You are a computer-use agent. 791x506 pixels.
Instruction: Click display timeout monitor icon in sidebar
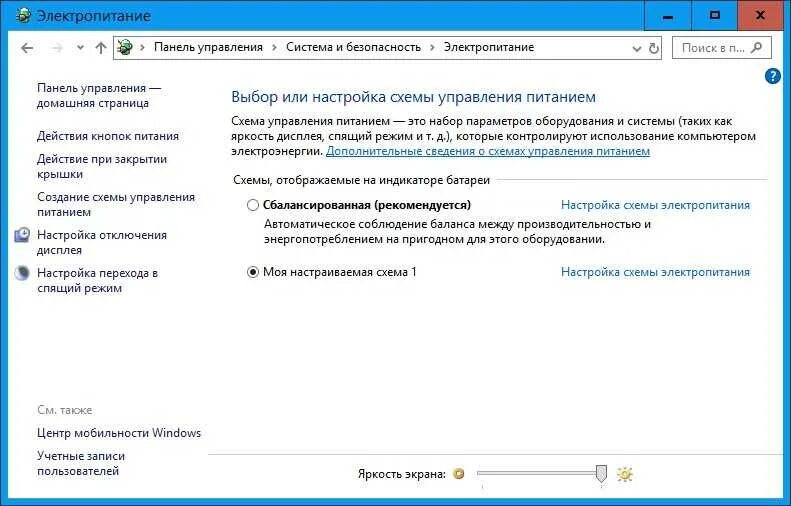[x=22, y=235]
